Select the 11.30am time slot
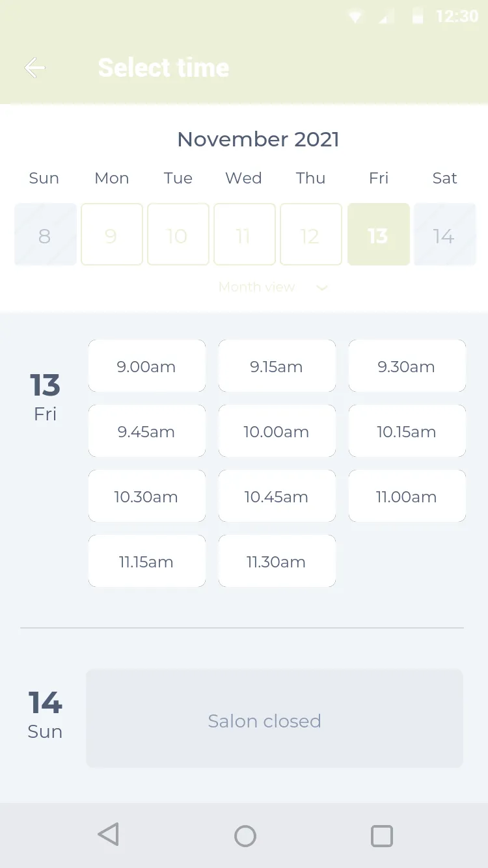488x868 pixels. pyautogui.click(x=277, y=561)
